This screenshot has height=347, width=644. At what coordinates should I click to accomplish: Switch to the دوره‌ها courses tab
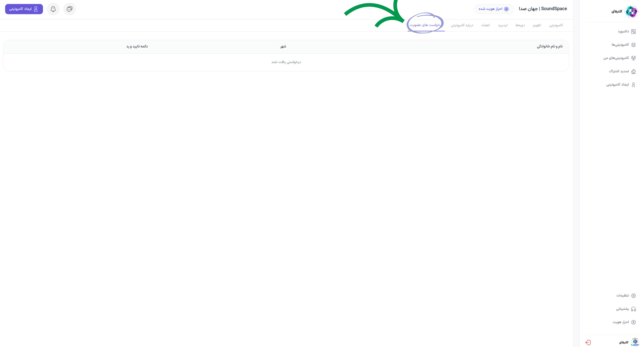(520, 25)
